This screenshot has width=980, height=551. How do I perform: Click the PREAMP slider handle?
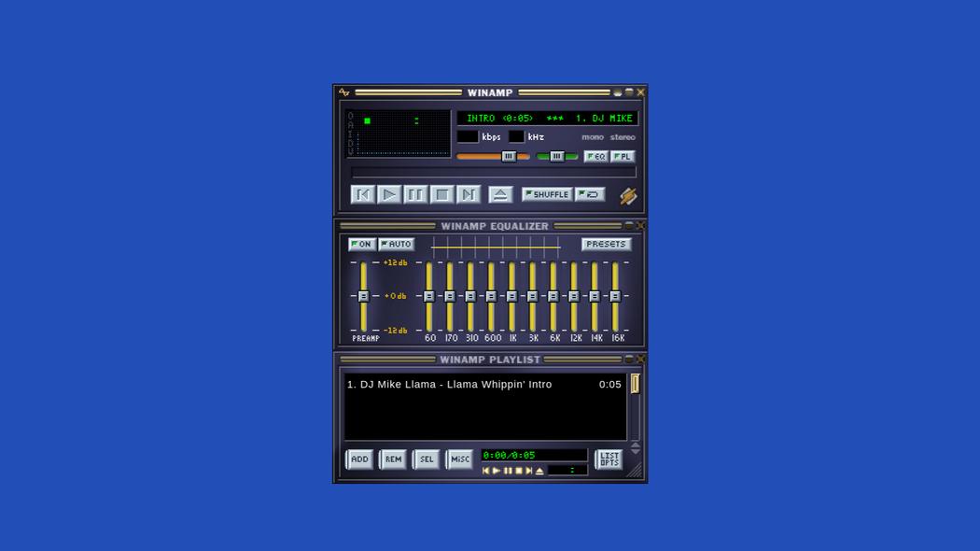coord(363,296)
